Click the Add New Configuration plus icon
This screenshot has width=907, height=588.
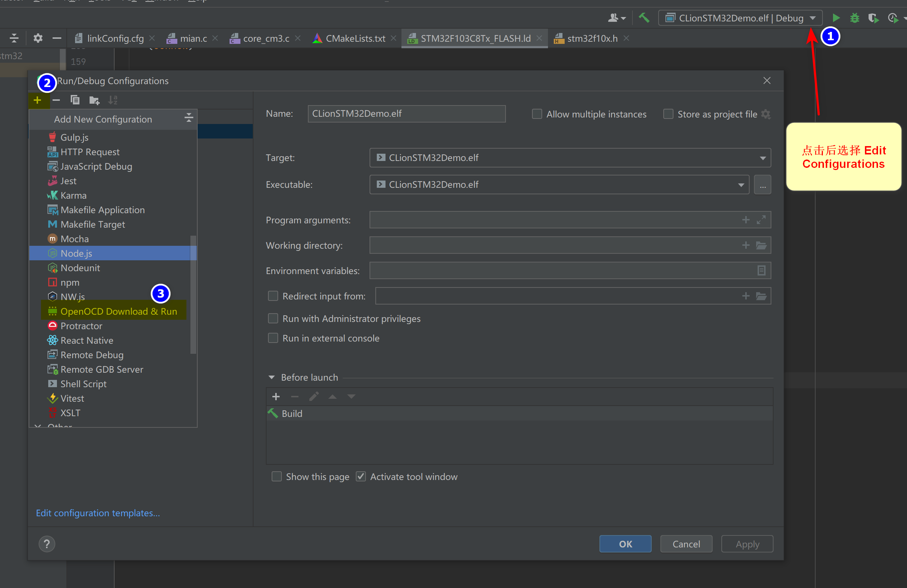coord(37,100)
